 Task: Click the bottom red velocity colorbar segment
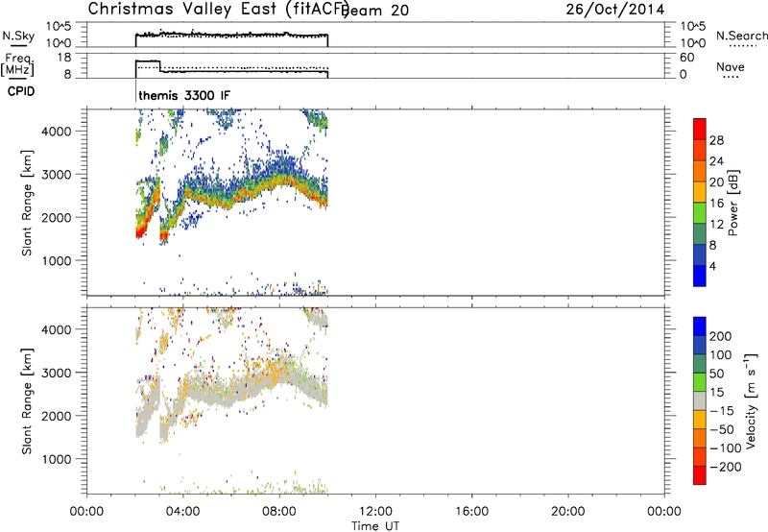(x=700, y=475)
